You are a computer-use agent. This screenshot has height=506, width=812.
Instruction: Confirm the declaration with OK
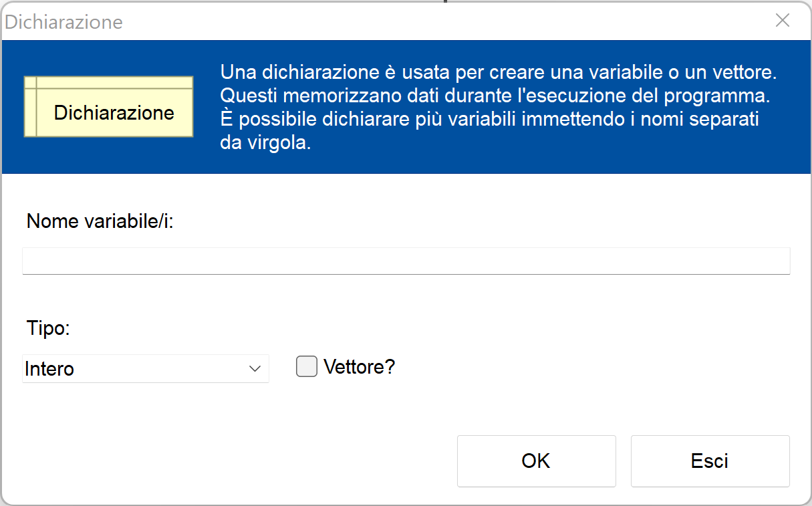(x=536, y=461)
